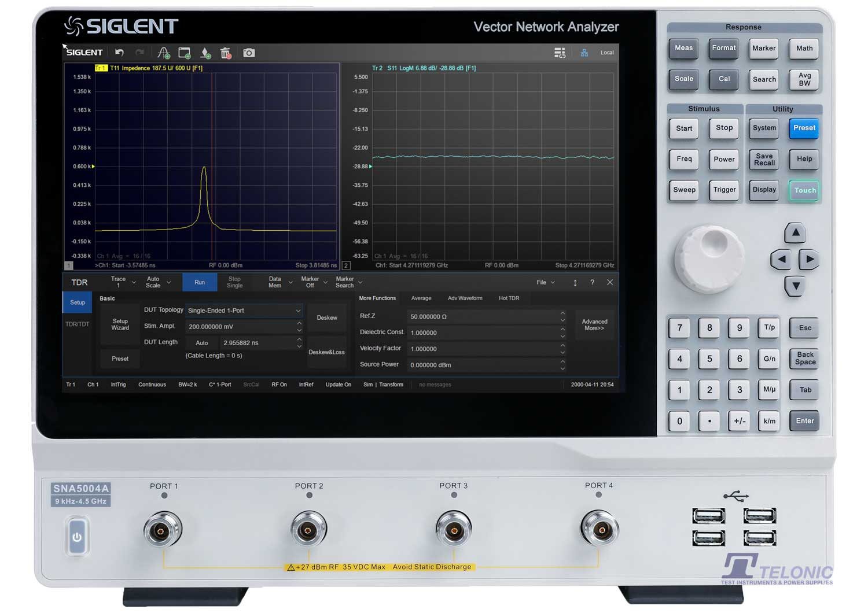
Task: Toggle Auto for DUT Length
Action: (202, 343)
